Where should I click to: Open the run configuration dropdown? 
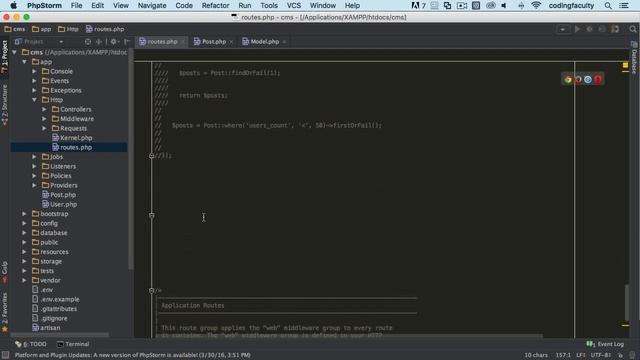pos(563,29)
